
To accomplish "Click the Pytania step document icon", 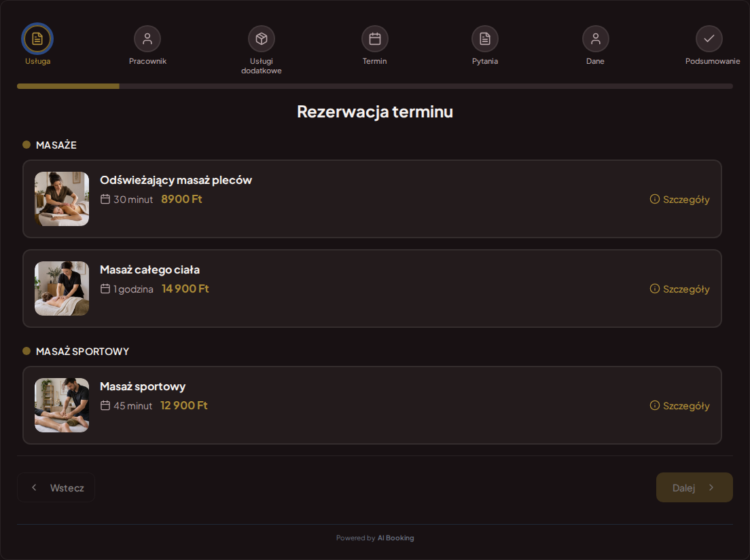I will pos(485,39).
